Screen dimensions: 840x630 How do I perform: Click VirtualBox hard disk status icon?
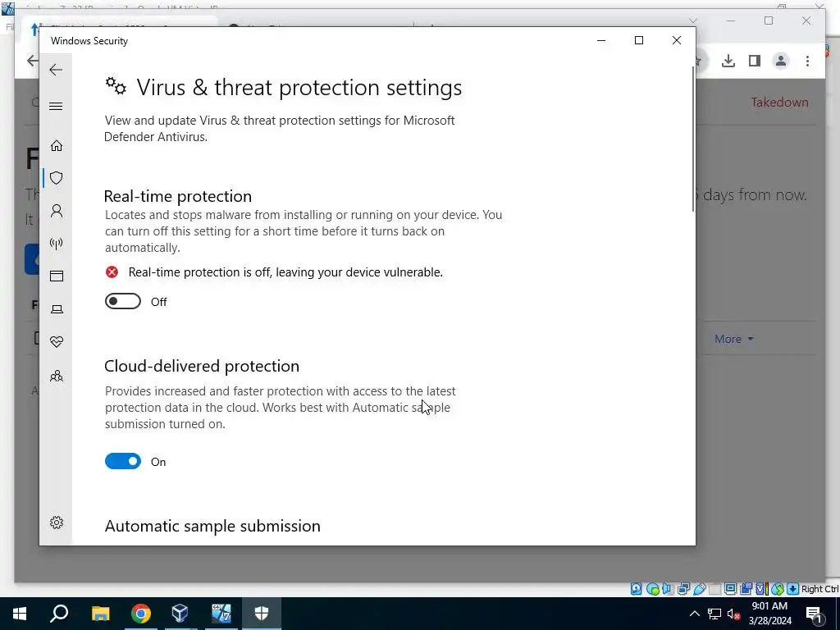(x=636, y=589)
